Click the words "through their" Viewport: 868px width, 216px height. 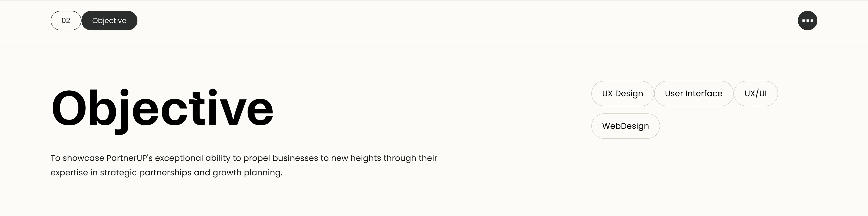(410, 158)
